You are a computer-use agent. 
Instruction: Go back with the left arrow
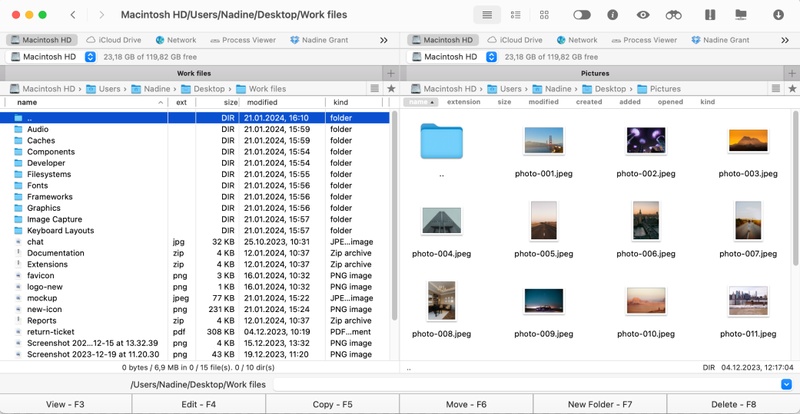pyautogui.click(x=73, y=15)
